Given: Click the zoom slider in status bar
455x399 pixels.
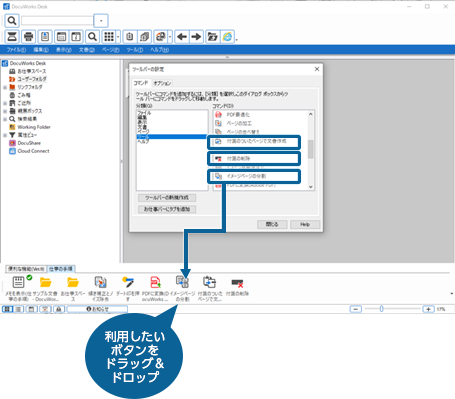Looking at the screenshot, I should [x=382, y=309].
